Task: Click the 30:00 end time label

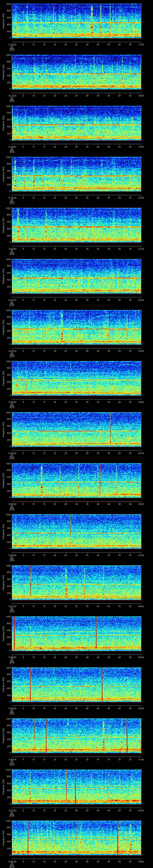Action: (x=141, y=708)
